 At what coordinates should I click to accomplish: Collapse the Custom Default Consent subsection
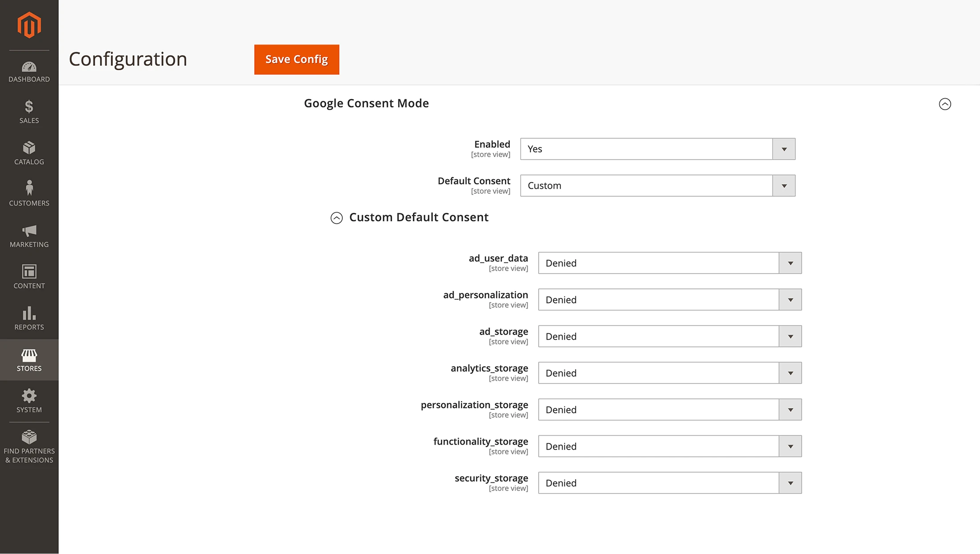click(x=336, y=218)
